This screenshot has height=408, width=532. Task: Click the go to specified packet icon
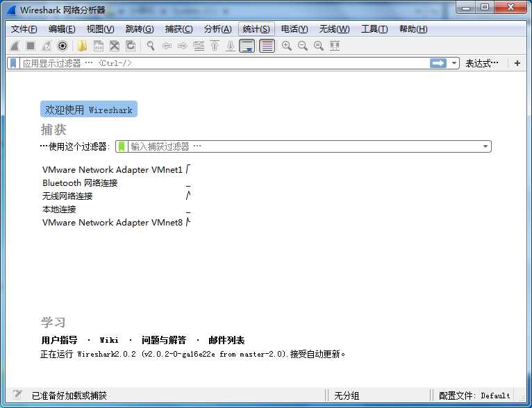(199, 46)
